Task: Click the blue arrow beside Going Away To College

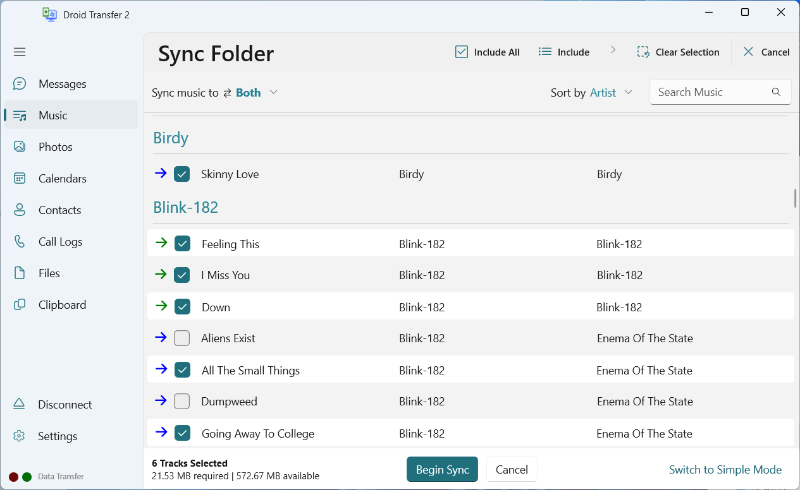Action: pos(161,432)
